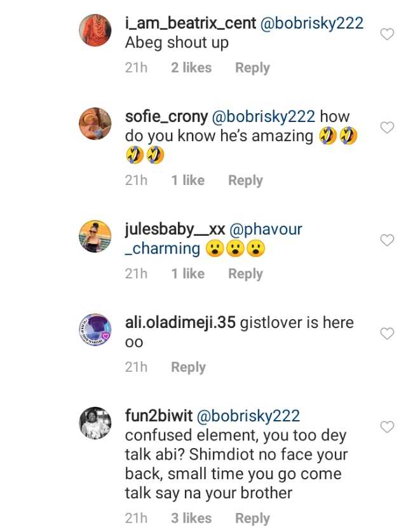Reply to fun2biwit's comment

click(x=252, y=518)
